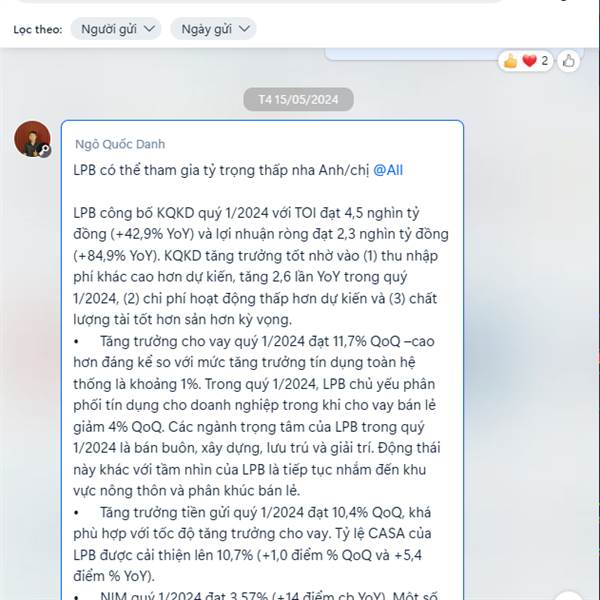The height and width of the screenshot is (600, 600).
Task: Open the Người gửi filter dropdown
Action: (x=116, y=29)
